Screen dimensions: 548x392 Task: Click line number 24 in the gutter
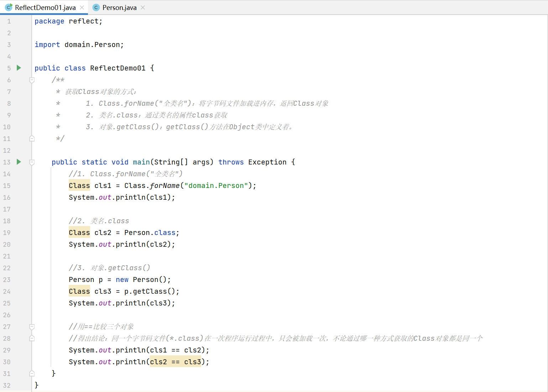pyautogui.click(x=7, y=292)
